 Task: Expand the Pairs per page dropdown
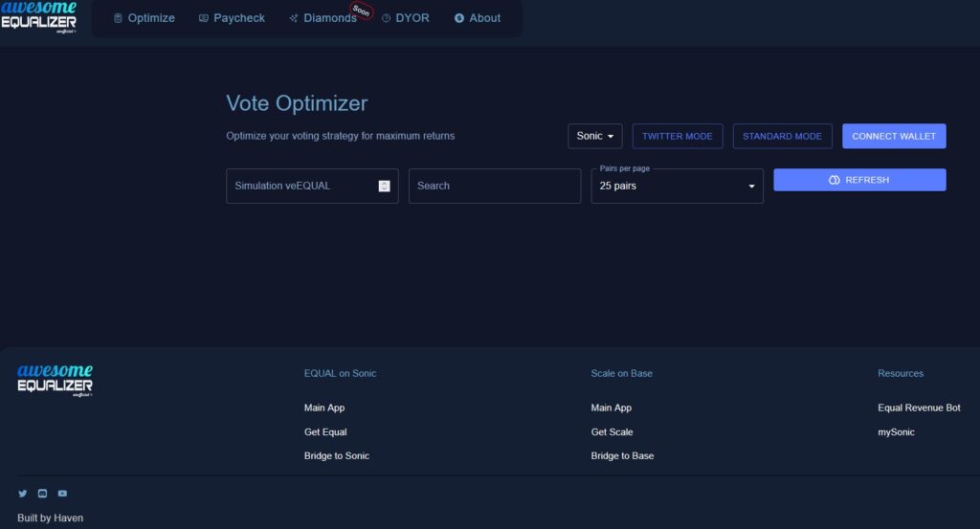click(677, 186)
